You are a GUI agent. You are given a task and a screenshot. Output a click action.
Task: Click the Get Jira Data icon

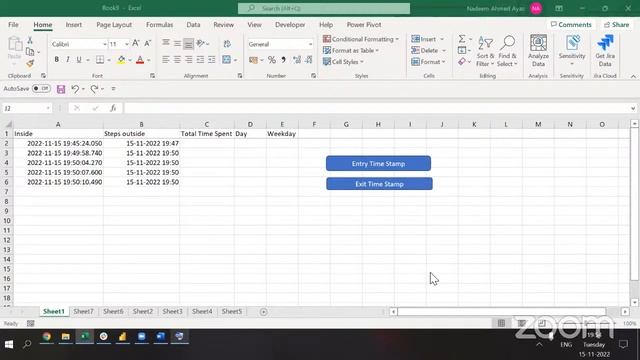[605, 51]
